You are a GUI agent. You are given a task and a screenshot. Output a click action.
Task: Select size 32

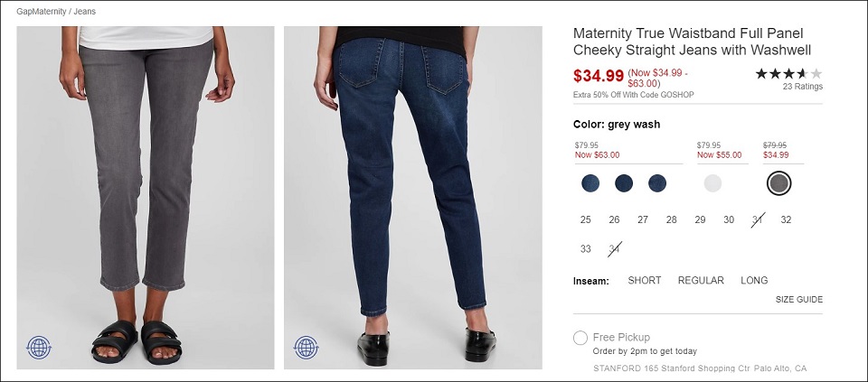pyautogui.click(x=786, y=220)
